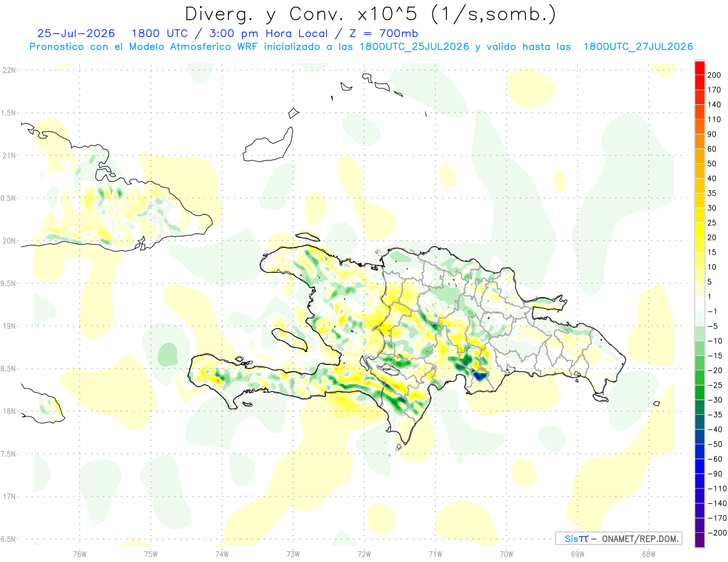The height and width of the screenshot is (562, 728).
Task: Click the red legend swatch between 200 and 170
Action: 699,82
